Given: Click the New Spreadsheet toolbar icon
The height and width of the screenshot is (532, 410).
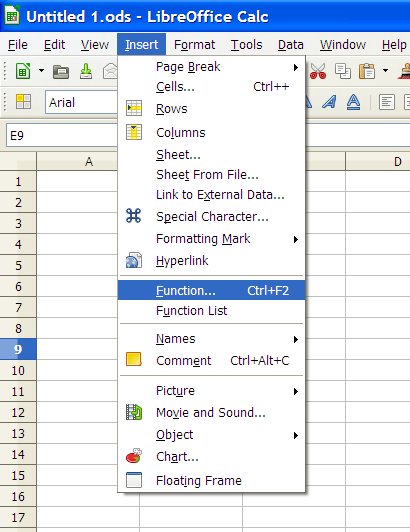Looking at the screenshot, I should [23, 71].
